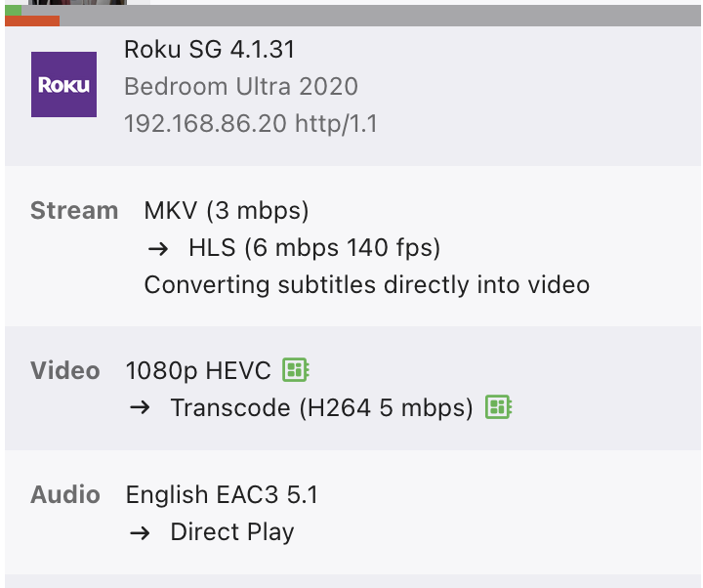Select the MKV (3 mbps) source text
Screen dimensions: 703x588
(x=226, y=210)
